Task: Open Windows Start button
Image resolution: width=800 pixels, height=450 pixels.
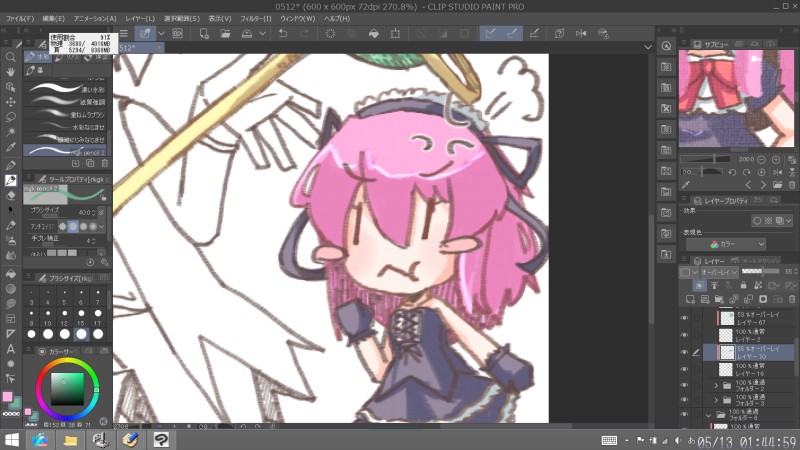Action: pos(11,440)
